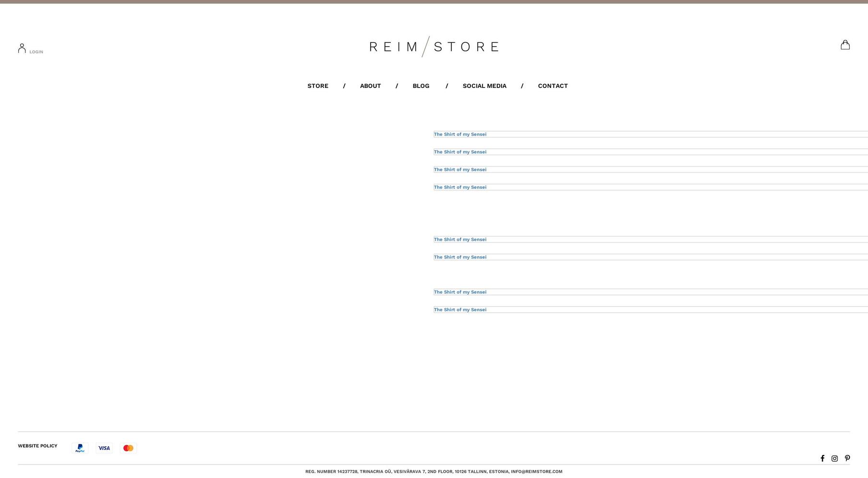
Task: Go to the BLOG menu item
Action: pos(421,86)
